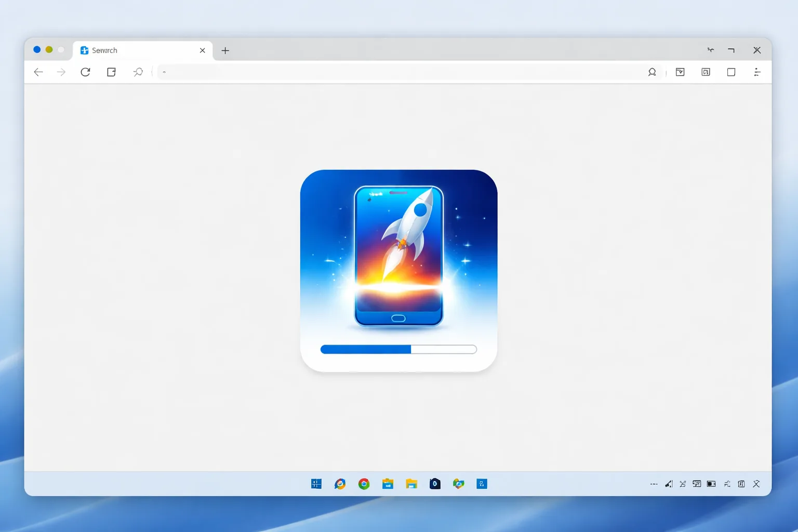
Task: Reload the page with the refresh icon
Action: 86,72
